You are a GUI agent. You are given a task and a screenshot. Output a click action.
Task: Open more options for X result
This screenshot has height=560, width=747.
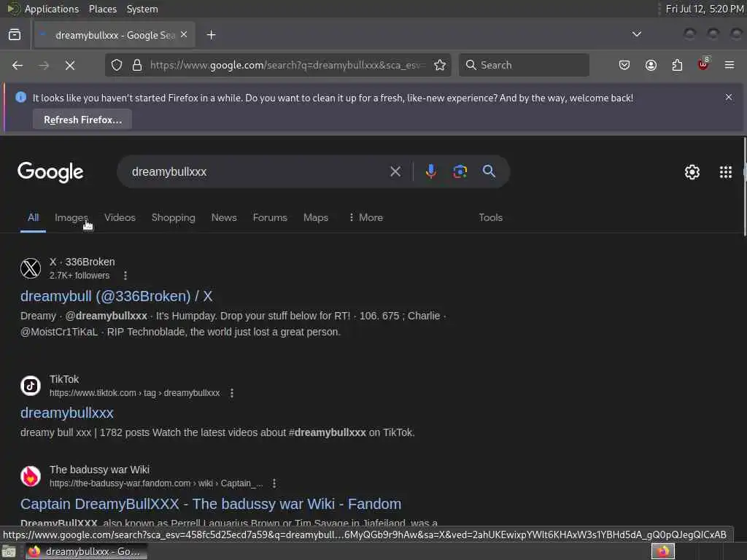125,275
